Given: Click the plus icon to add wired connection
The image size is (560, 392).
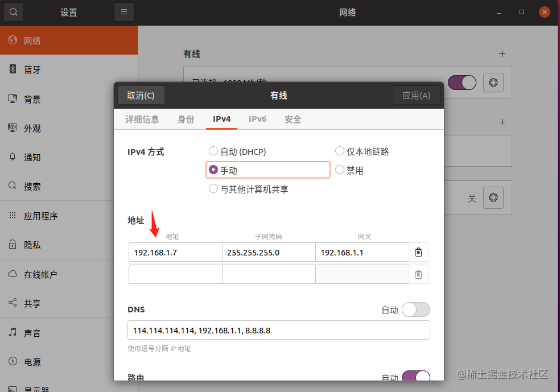Looking at the screenshot, I should tap(502, 53).
